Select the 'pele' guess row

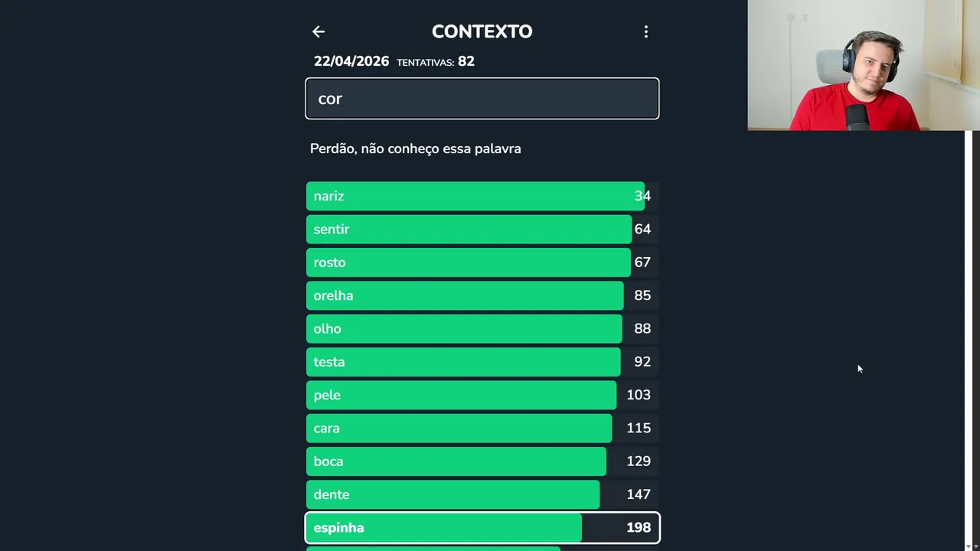coord(482,395)
